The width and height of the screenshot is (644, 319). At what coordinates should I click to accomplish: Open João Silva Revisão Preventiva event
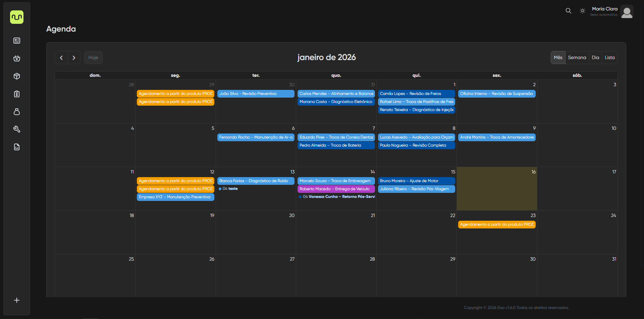click(256, 94)
